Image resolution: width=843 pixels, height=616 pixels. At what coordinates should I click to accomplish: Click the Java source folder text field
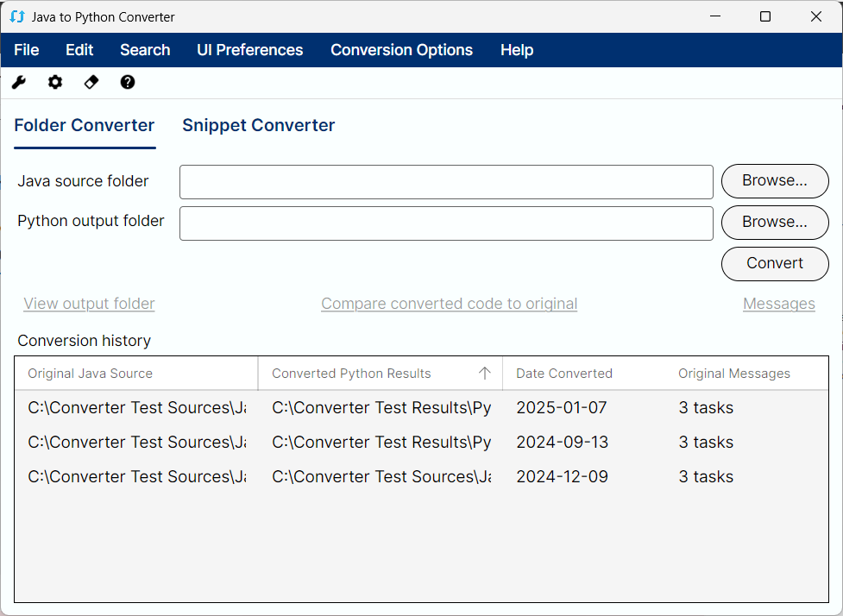pos(446,182)
